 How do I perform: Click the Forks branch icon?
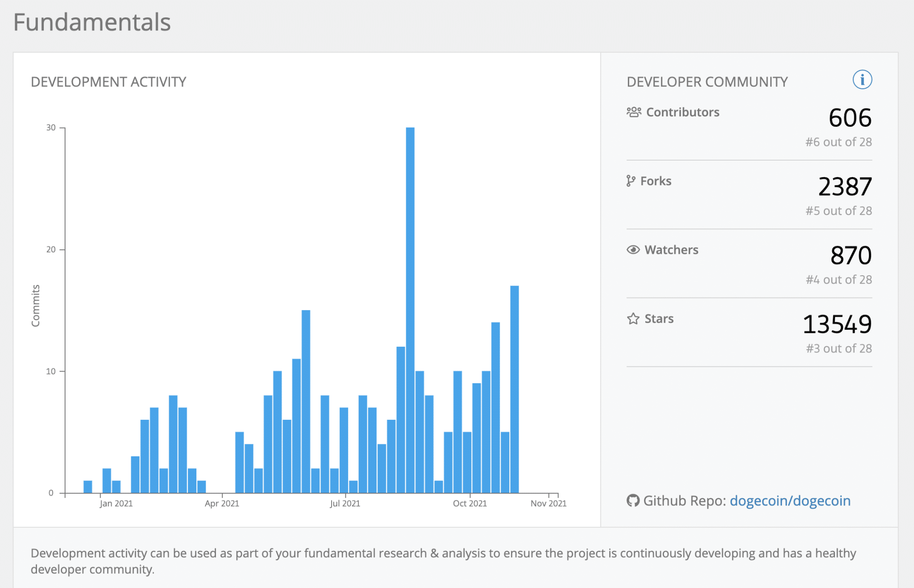(631, 181)
